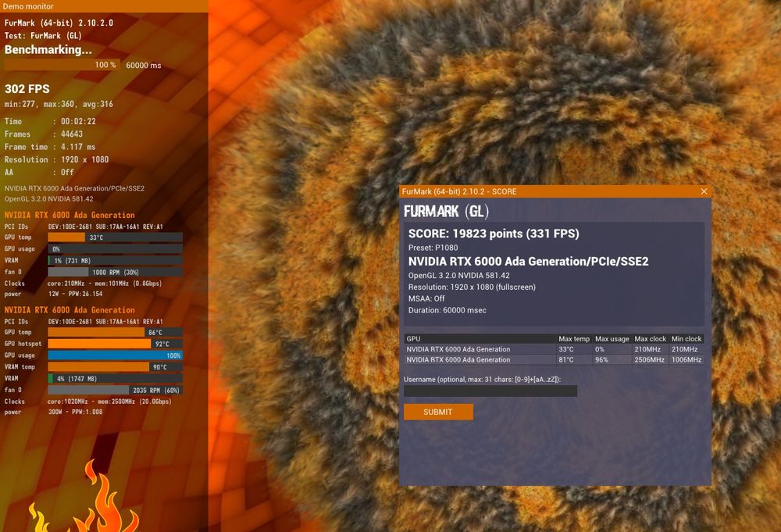Click the VRAM 4% (1747 MB) bar

(x=115, y=379)
